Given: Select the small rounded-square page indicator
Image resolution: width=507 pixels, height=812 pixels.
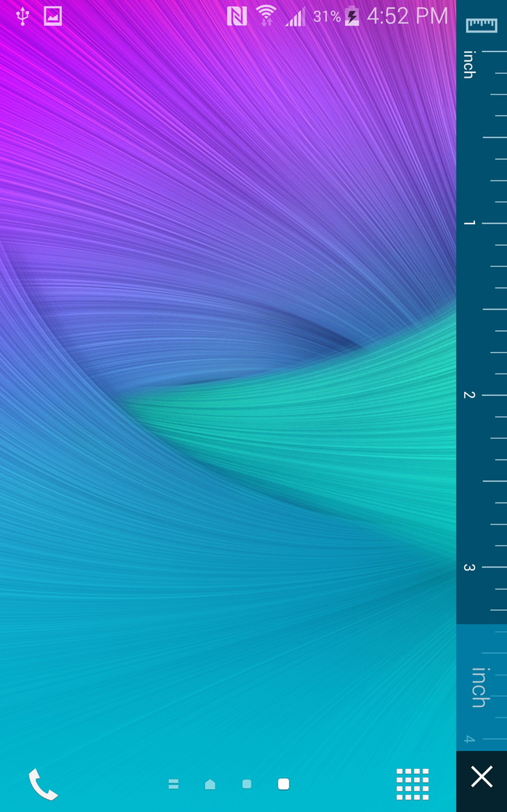Looking at the screenshot, I should (x=247, y=784).
